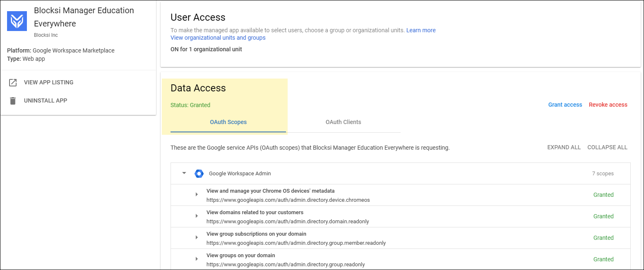Click the Google Workspace Admin hexagon icon
The image size is (644, 270).
click(x=199, y=174)
